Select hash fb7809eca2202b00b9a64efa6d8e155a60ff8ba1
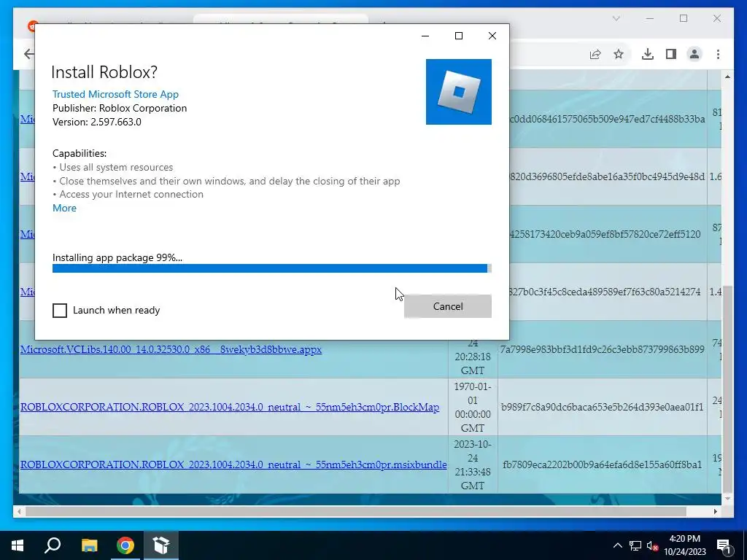Viewport: 747px width, 560px height. pos(602,464)
